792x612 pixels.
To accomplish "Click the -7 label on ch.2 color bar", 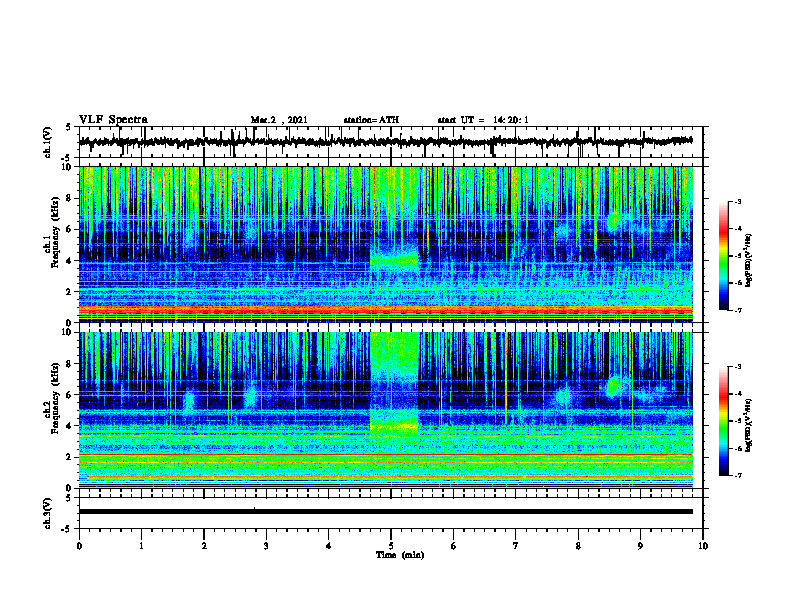I will 738,476.
